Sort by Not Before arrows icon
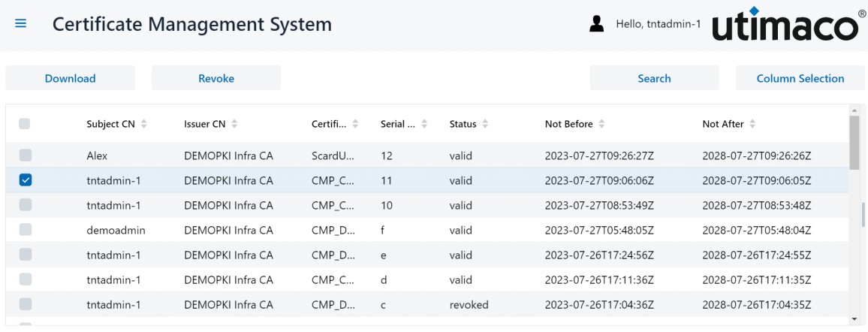The height and width of the screenshot is (332, 868). coord(601,124)
